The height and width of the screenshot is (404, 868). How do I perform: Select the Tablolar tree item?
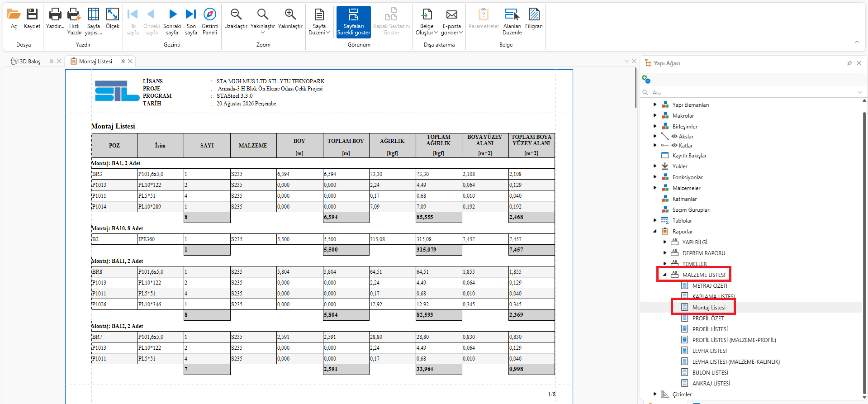point(682,221)
